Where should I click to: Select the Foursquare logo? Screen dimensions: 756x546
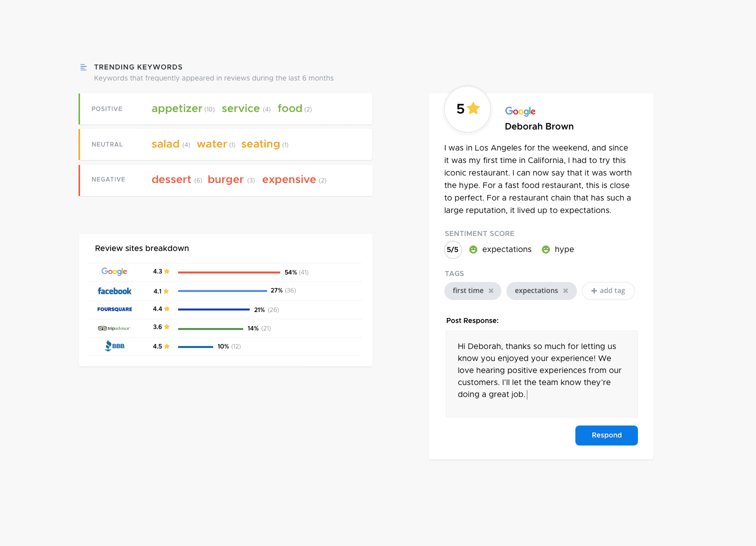coord(115,309)
